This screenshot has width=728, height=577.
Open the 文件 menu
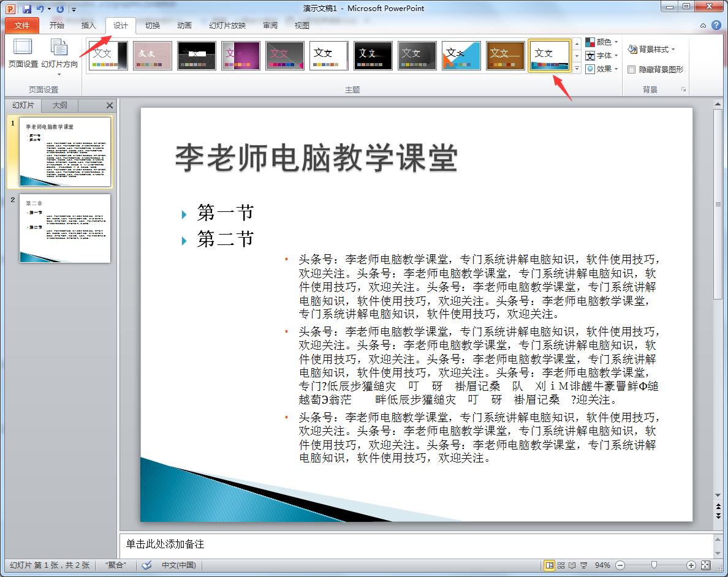point(21,25)
